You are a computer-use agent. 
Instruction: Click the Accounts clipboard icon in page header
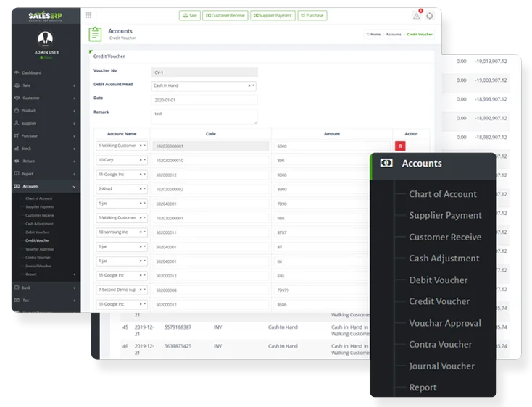[95, 34]
